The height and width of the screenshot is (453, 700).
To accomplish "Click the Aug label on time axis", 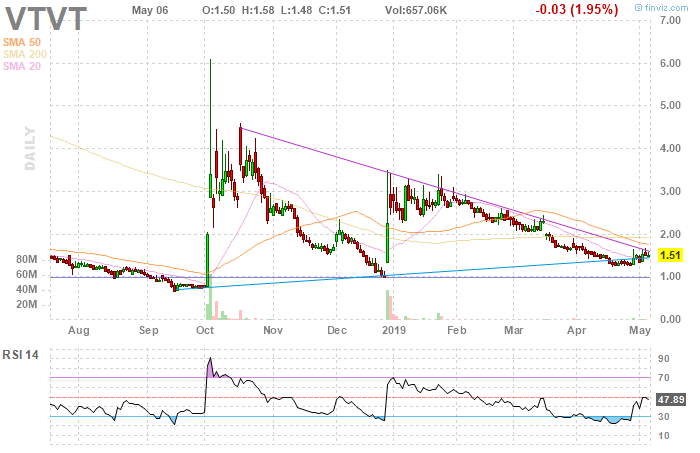I will [x=79, y=331].
